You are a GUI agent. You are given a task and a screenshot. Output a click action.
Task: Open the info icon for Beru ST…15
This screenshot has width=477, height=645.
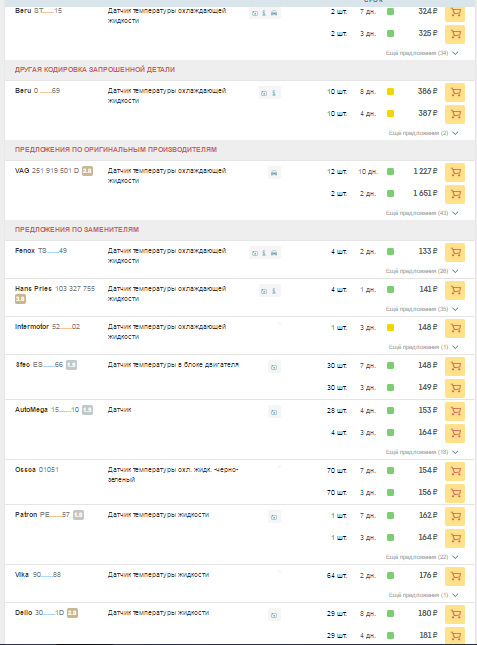pyautogui.click(x=264, y=13)
